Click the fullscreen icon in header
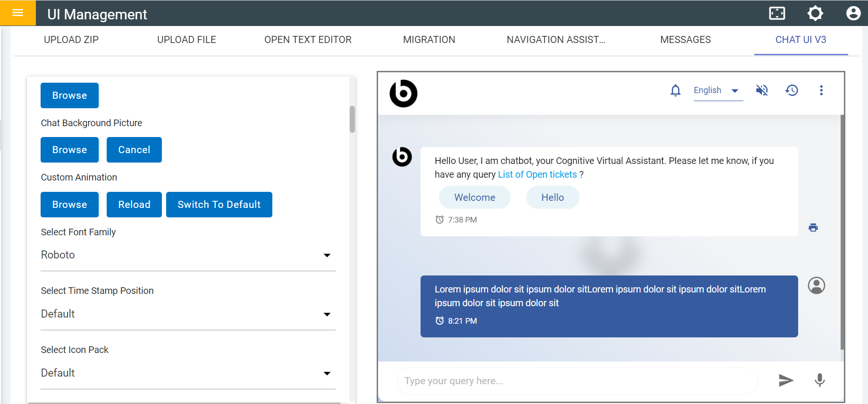 777,13
